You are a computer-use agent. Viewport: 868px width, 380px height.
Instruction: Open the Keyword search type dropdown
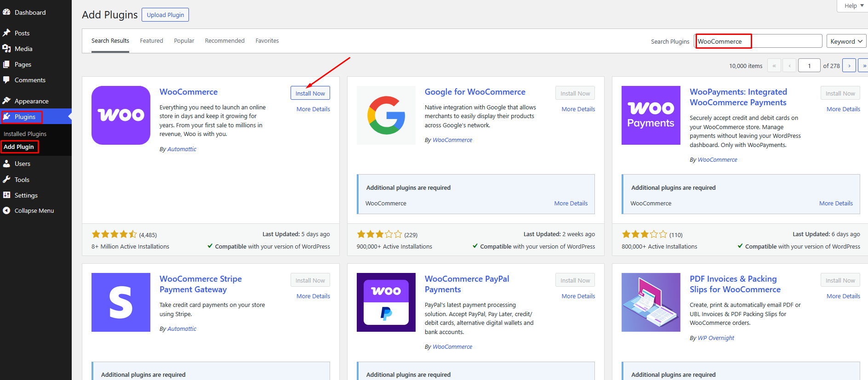coord(846,41)
